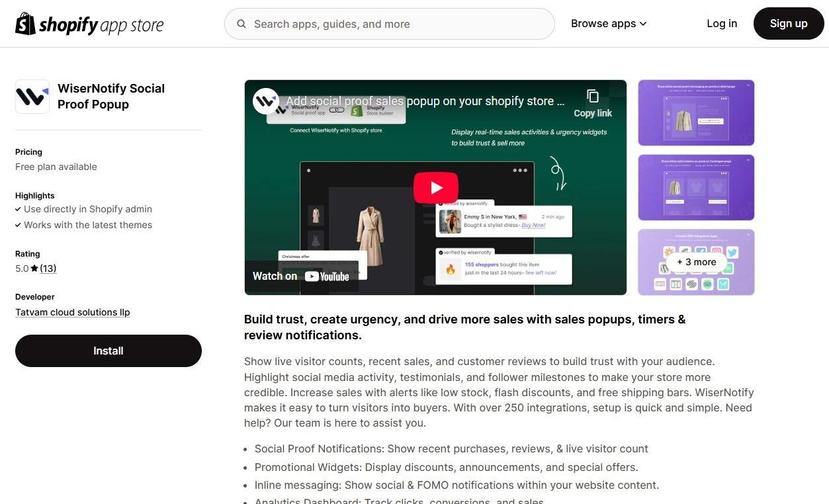Screen dimensions: 829x504
Task: Install the WiserNotify app
Action: click(109, 351)
